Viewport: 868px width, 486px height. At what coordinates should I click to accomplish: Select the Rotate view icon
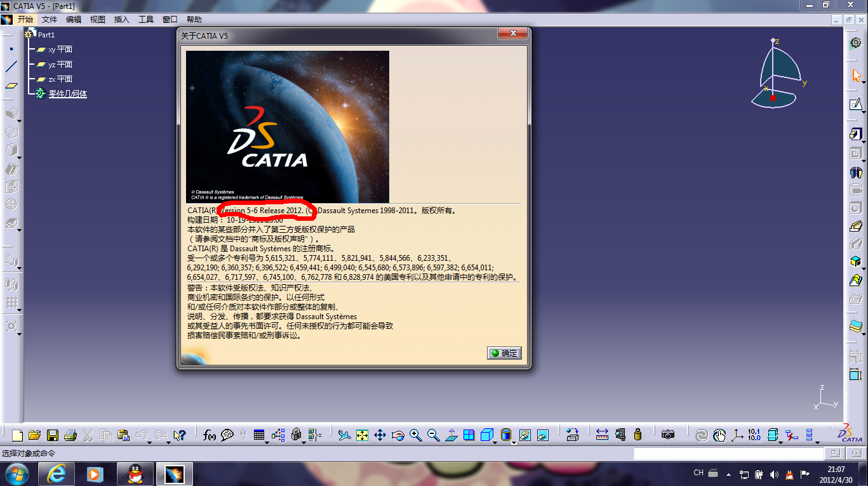click(x=398, y=435)
